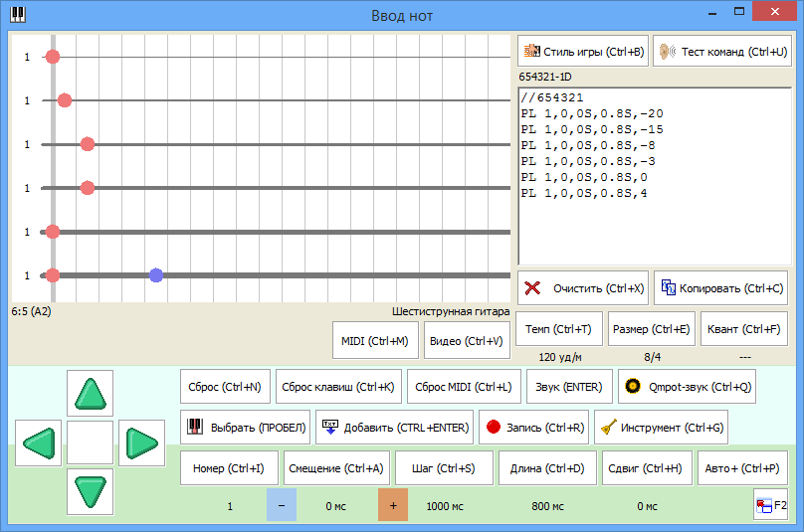
Task: Select line 'PL 1,0,0S,0.8S,-20'
Action: 592,113
